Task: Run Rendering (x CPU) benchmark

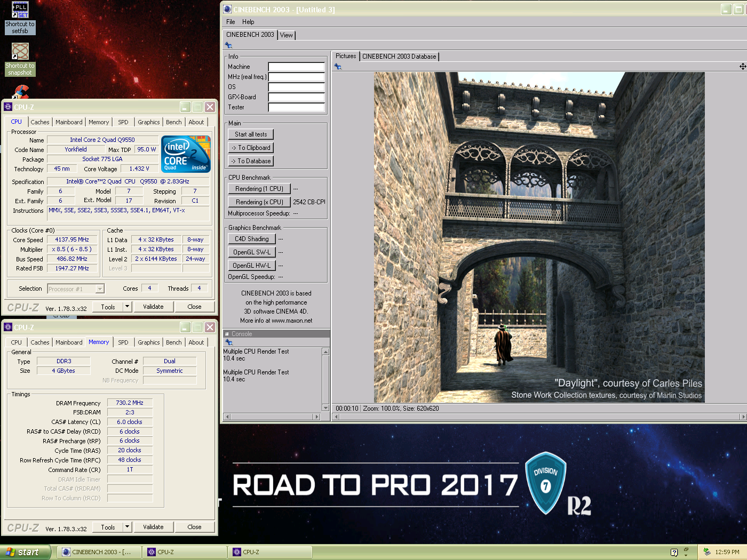Action: (x=259, y=202)
